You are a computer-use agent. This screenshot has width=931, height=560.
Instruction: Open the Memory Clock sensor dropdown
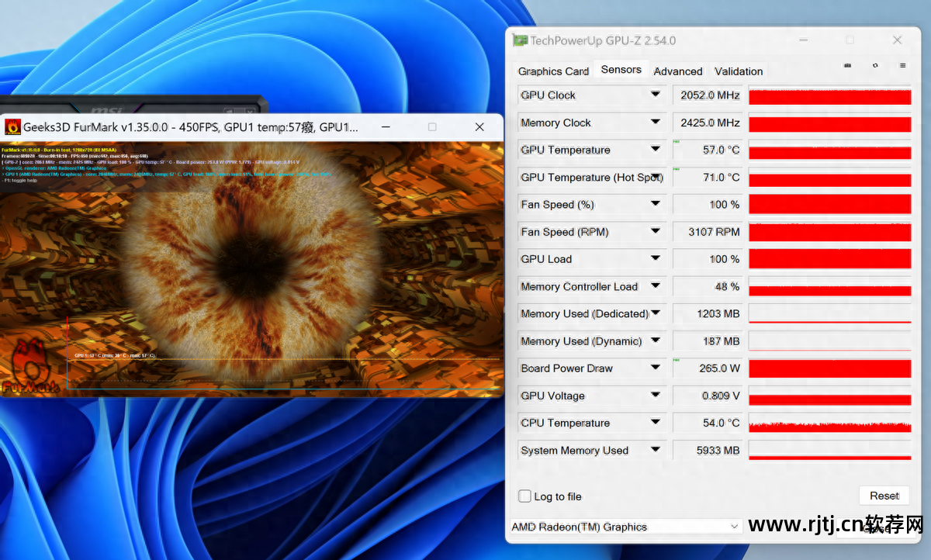656,123
